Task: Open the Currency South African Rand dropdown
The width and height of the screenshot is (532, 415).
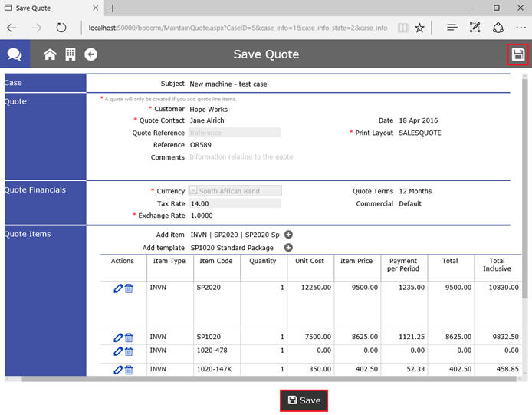Action: point(235,191)
